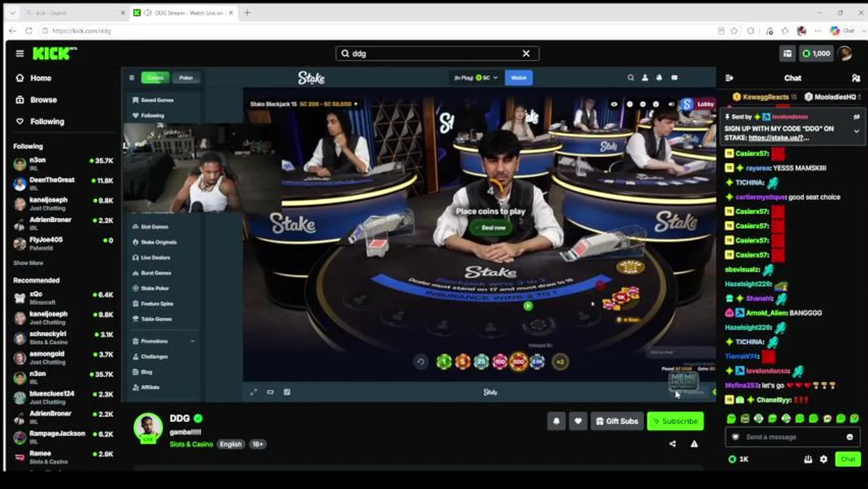Open Saved Games in Stake sidebar
868x489 pixels.
click(158, 101)
